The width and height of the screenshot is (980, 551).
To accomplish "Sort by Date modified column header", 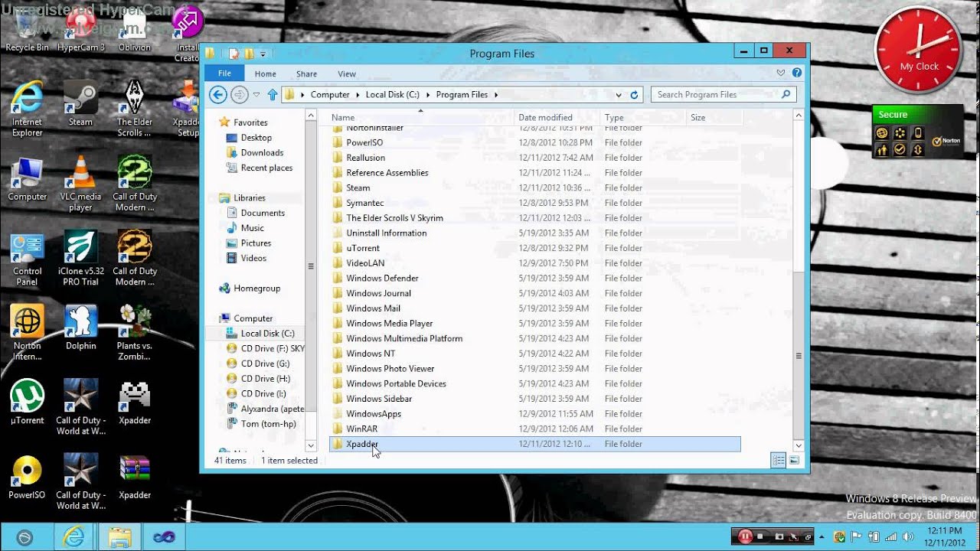I will tap(557, 117).
